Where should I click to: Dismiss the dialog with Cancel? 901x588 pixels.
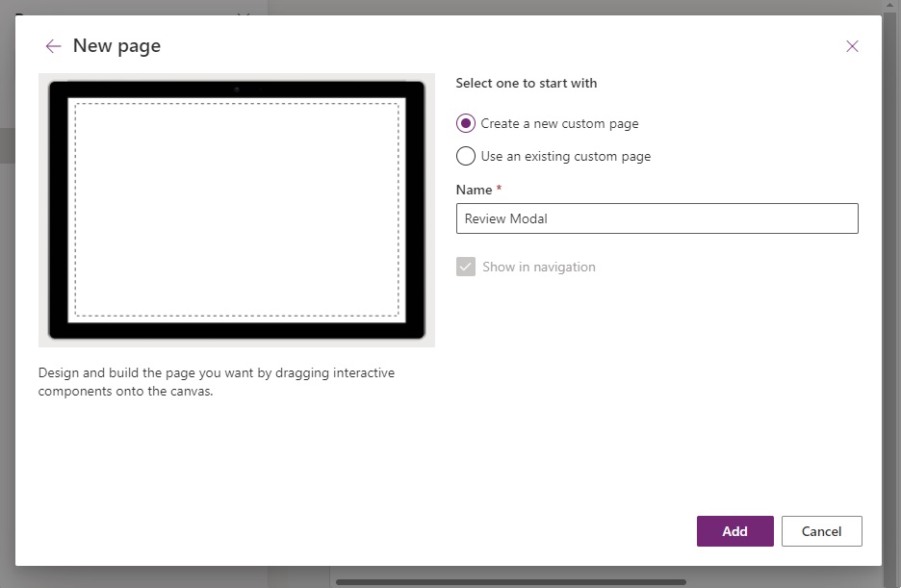(821, 530)
